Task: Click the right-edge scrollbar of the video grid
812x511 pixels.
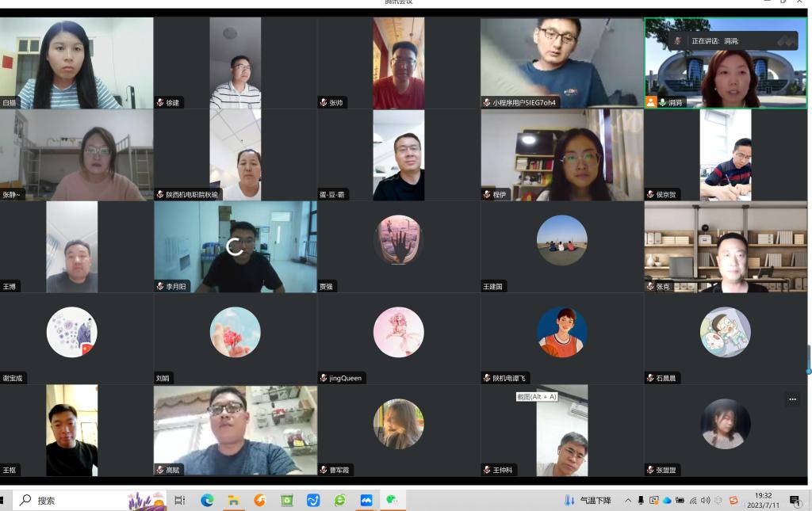Action: pyautogui.click(x=809, y=360)
